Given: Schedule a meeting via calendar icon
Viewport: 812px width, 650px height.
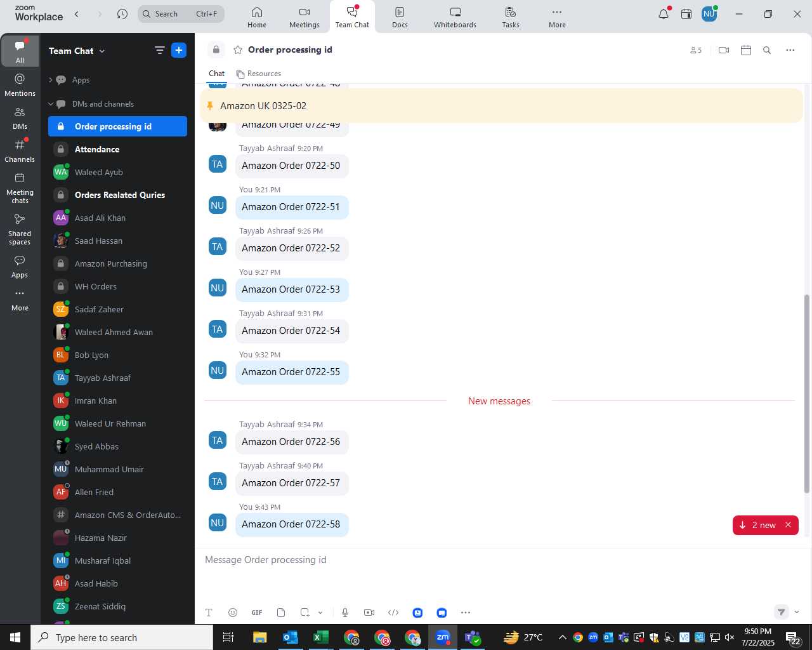Looking at the screenshot, I should click(x=746, y=50).
